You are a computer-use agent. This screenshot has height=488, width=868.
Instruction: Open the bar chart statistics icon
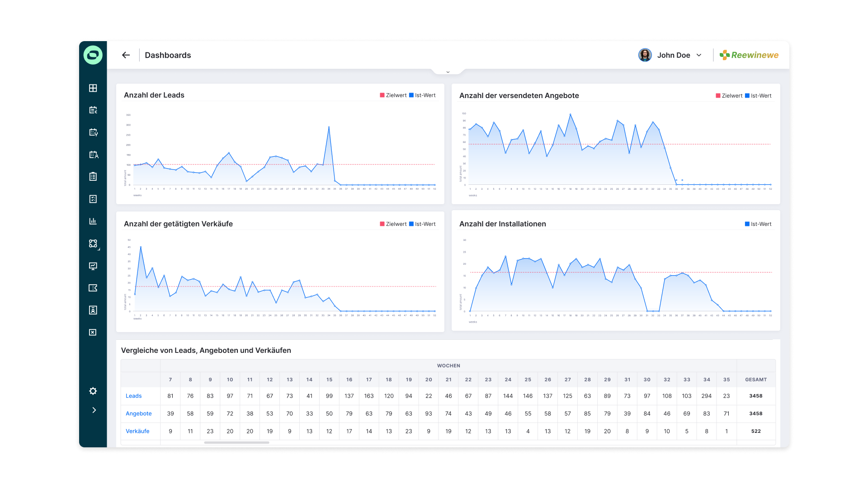click(x=93, y=221)
